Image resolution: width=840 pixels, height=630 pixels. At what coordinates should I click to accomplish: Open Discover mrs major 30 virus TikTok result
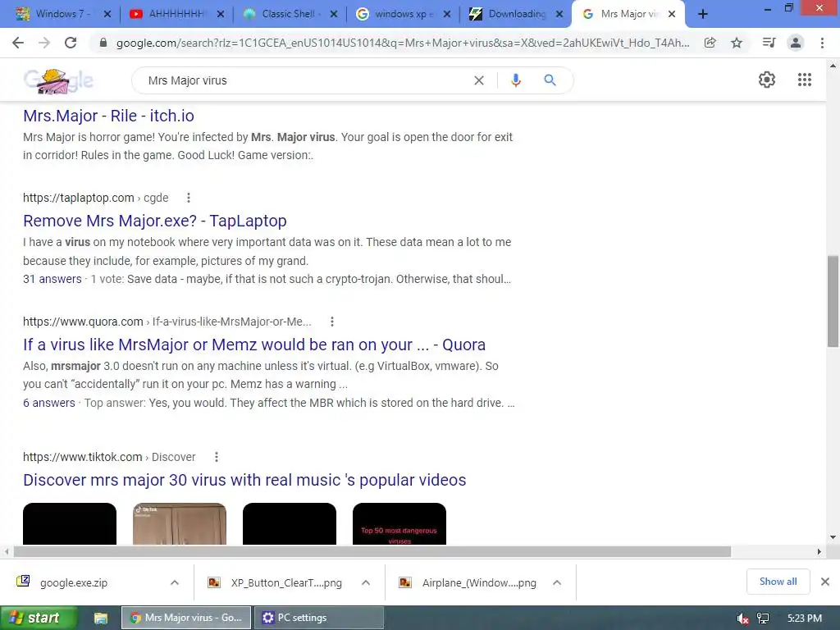[244, 480]
